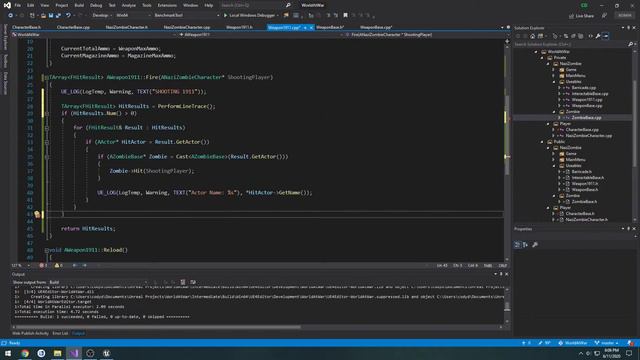Viewport: 640px width, 360px height.
Task: Click the Undo icon
Action: pyautogui.click(x=68, y=15)
